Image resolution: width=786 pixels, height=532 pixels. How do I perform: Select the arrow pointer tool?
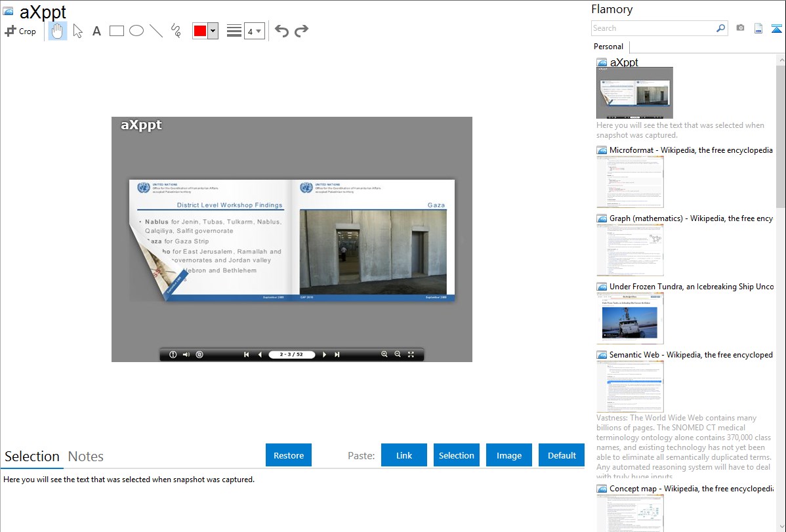coord(77,31)
